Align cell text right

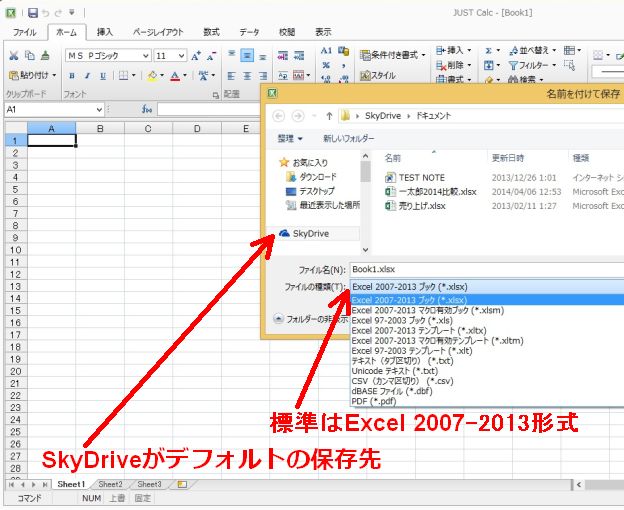coord(263,76)
